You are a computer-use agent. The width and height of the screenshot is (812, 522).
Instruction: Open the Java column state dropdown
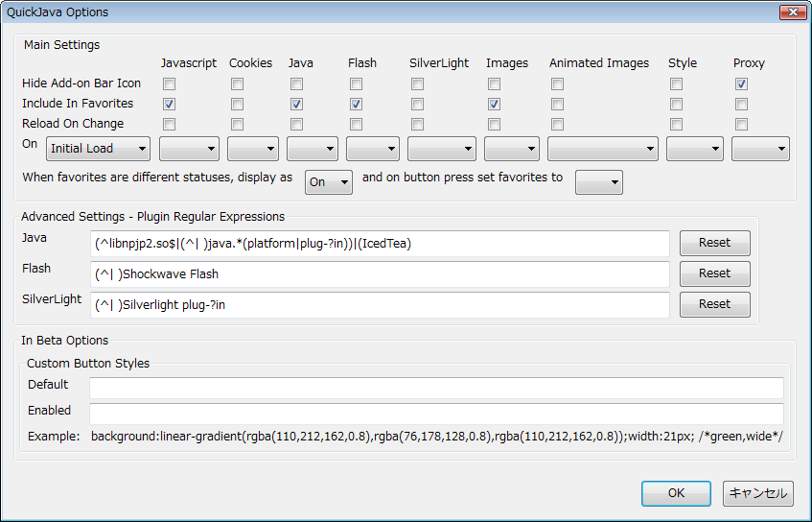click(313, 149)
